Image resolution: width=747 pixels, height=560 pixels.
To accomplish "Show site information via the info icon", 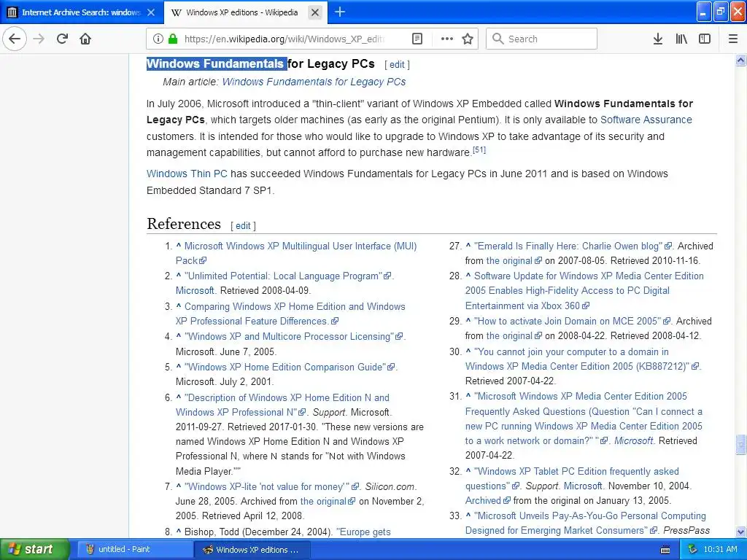I will point(158,39).
